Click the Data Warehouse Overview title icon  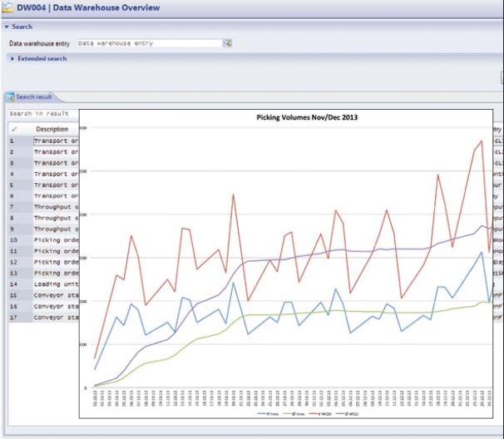click(7, 7)
